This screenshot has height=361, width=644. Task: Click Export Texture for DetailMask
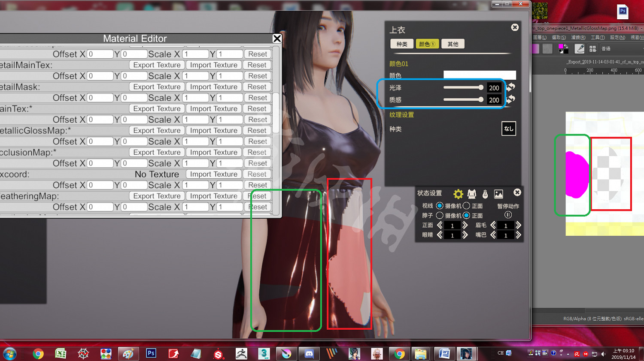[x=157, y=87]
